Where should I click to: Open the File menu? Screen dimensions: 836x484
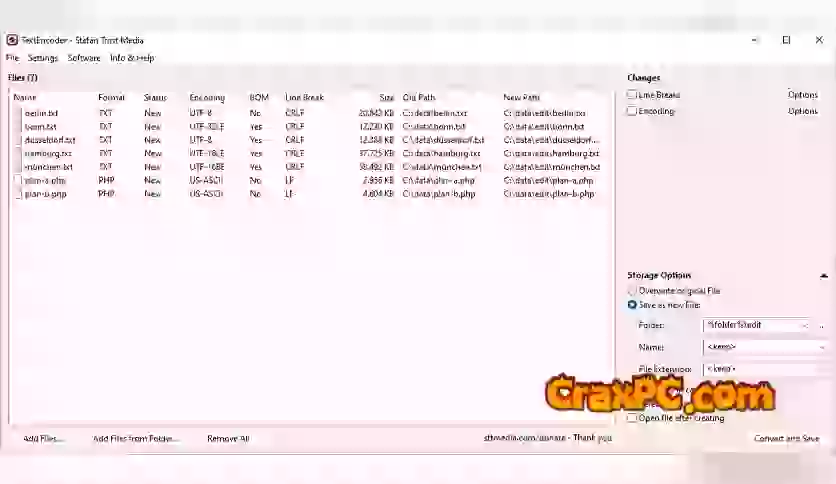tap(12, 58)
